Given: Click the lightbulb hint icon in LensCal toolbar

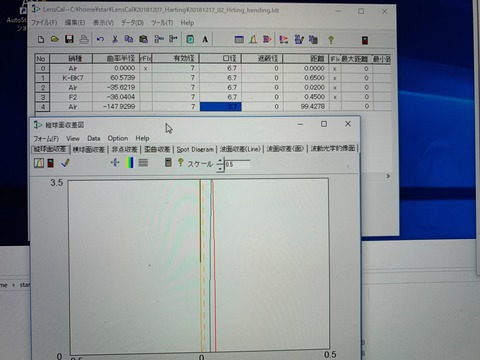Looking at the screenshot, I should (x=331, y=40).
